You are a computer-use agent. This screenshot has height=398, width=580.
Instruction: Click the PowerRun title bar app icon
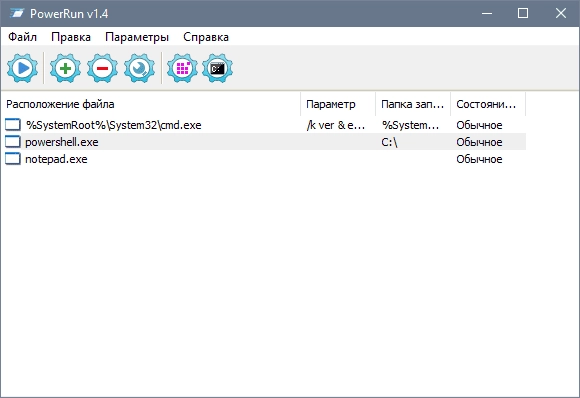(17, 14)
